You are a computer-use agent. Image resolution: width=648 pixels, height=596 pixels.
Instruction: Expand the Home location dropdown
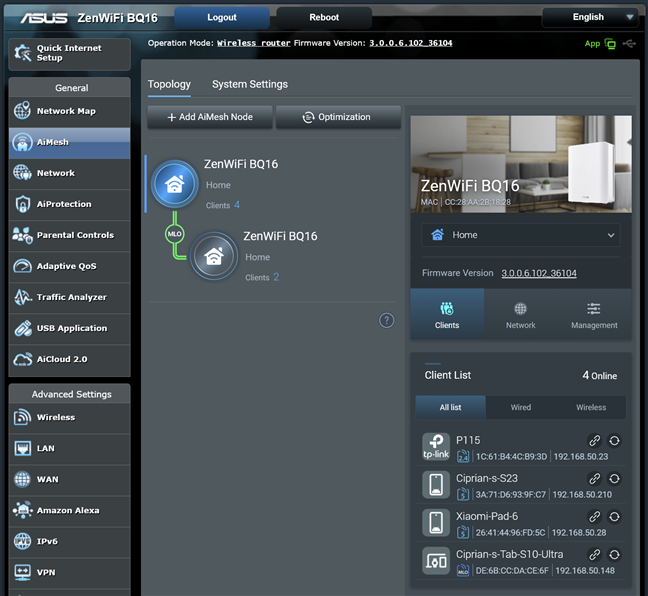click(x=521, y=235)
